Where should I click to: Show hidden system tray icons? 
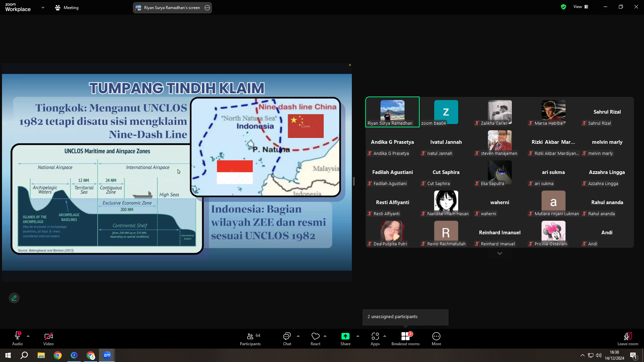[583, 355]
